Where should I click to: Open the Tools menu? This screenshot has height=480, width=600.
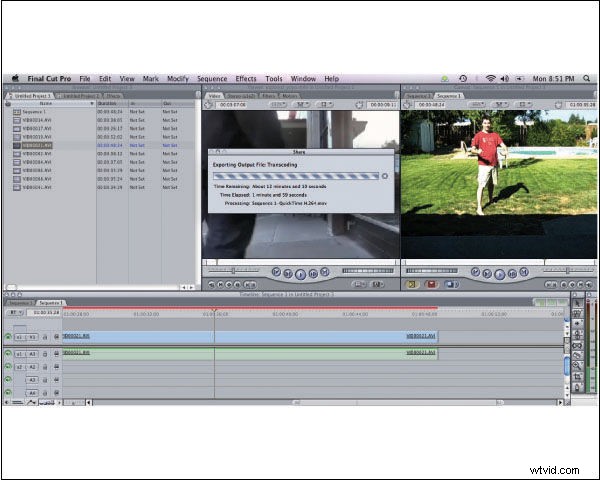(274, 79)
